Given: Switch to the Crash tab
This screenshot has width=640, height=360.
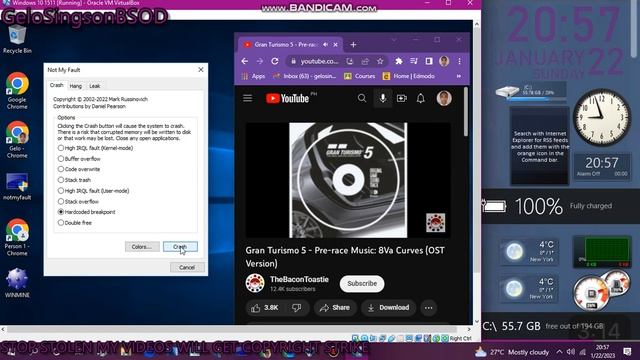Looking at the screenshot, I should pyautogui.click(x=57, y=85).
